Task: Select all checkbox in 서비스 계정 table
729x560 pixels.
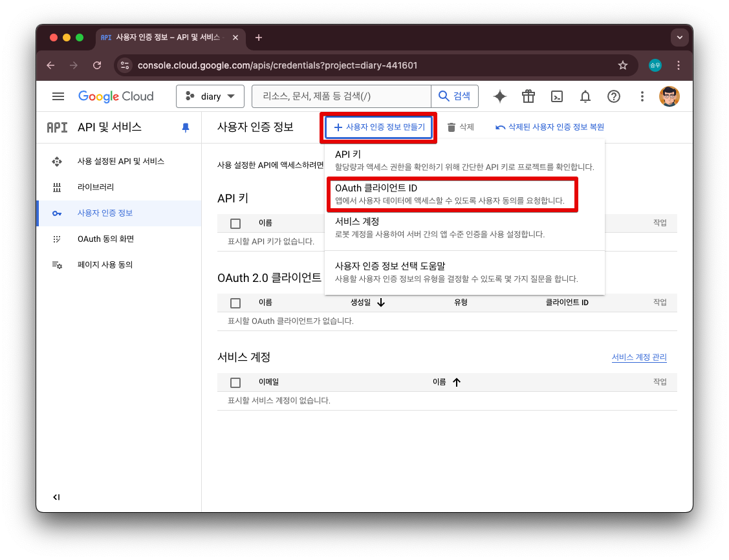Action: click(235, 382)
